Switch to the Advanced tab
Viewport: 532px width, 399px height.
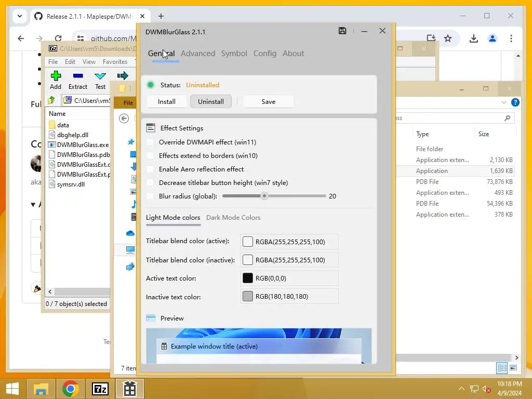tap(198, 54)
